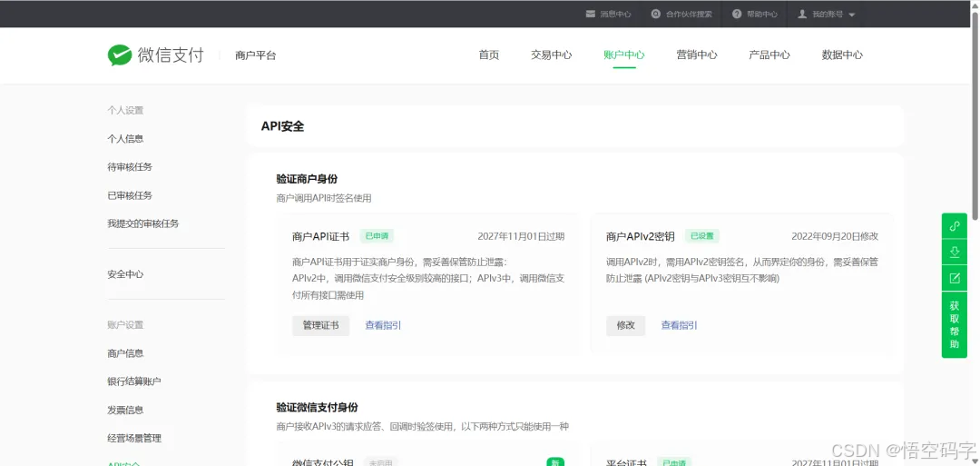This screenshot has width=980, height=466.
Task: Click the 已设置 status badge
Action: point(702,236)
